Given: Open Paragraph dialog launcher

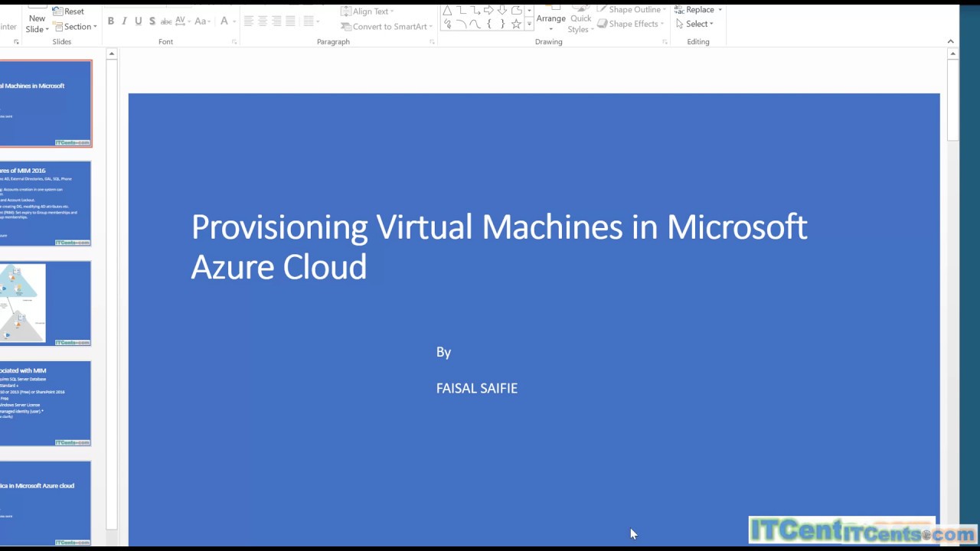Looking at the screenshot, I should [x=432, y=42].
